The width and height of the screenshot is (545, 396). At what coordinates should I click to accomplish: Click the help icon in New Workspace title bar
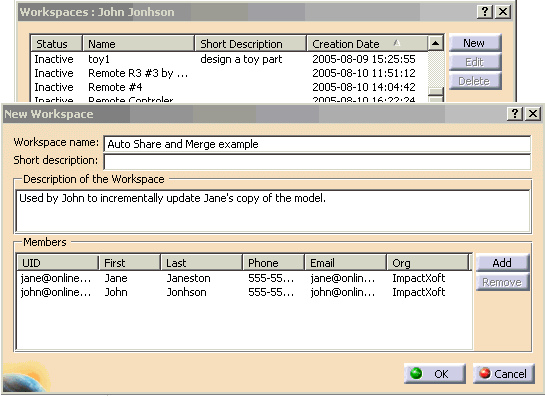click(515, 114)
